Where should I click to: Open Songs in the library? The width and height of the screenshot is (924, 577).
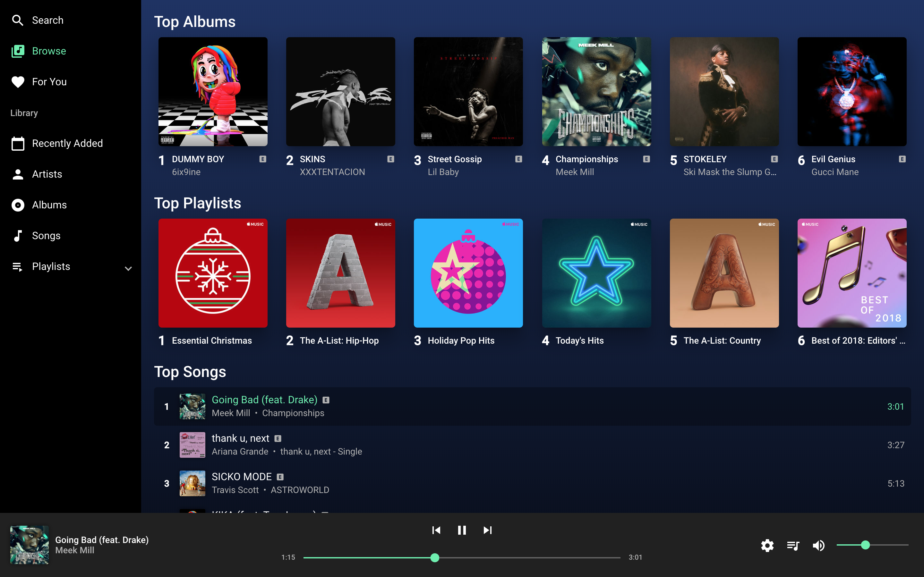coord(46,236)
